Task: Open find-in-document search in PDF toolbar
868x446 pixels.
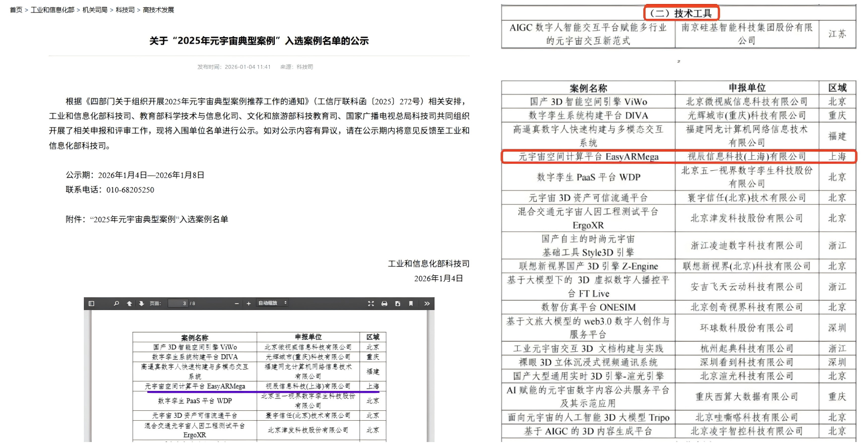Action: pos(117,304)
